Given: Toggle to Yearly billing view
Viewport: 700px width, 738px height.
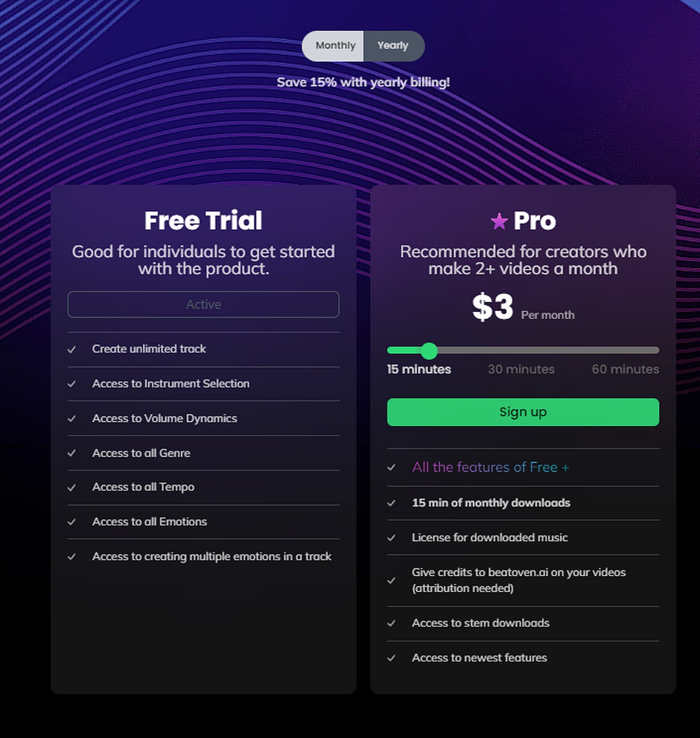Looking at the screenshot, I should click(x=392, y=46).
